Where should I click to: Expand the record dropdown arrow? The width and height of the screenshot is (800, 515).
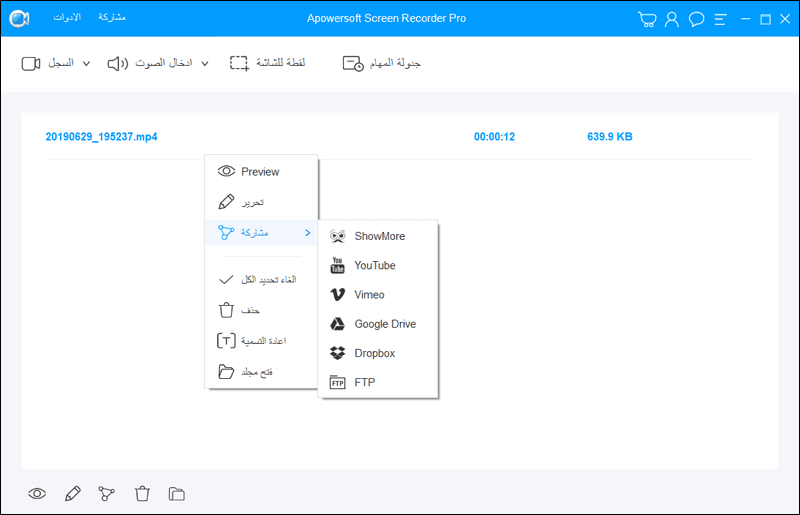86,64
